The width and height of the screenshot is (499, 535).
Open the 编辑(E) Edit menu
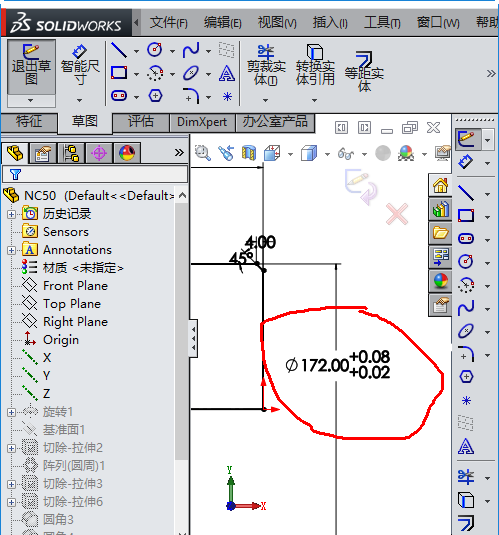coord(223,23)
